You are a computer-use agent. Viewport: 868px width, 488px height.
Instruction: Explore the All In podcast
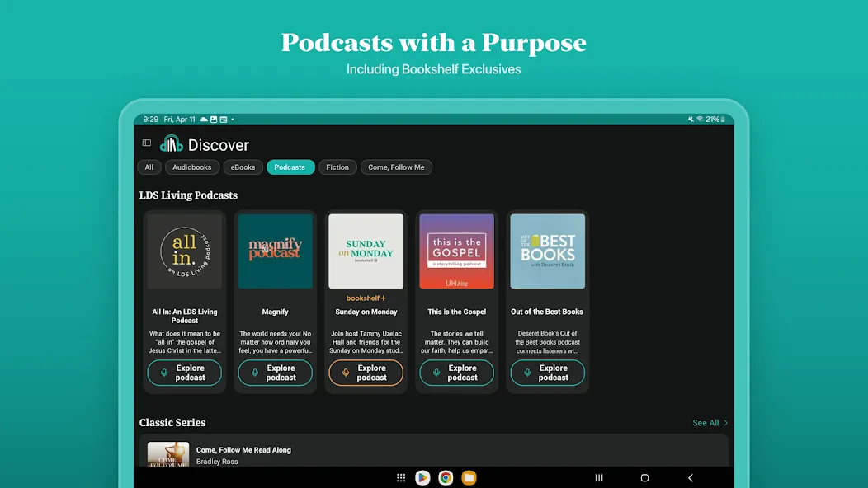(x=184, y=373)
